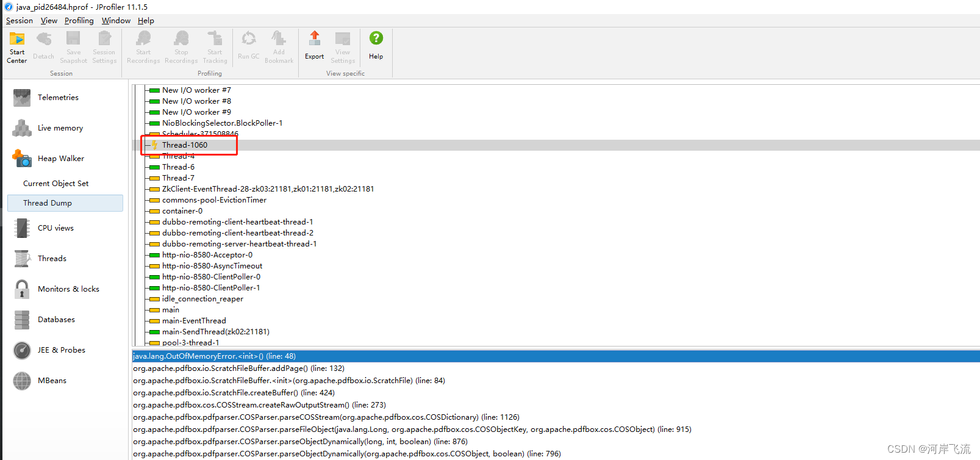Viewport: 980px width, 460px height.
Task: Select commons-pool-EvictionTimer thread
Action: tap(214, 200)
